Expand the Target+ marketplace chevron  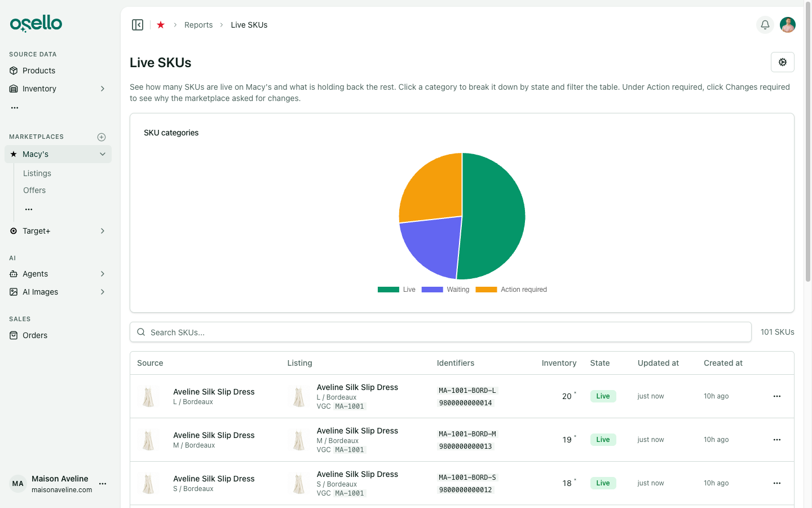pyautogui.click(x=103, y=231)
